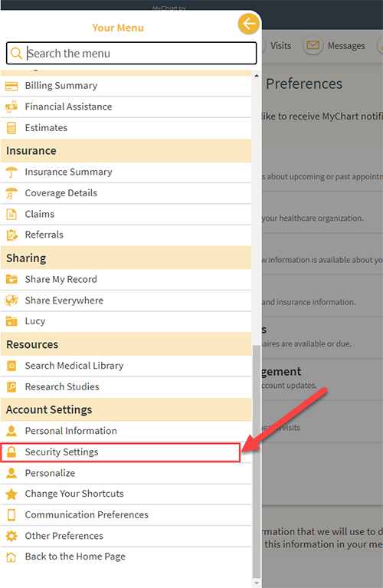The width and height of the screenshot is (383, 588).
Task: Click the menu scrollbar down arrow
Action: click(x=257, y=583)
